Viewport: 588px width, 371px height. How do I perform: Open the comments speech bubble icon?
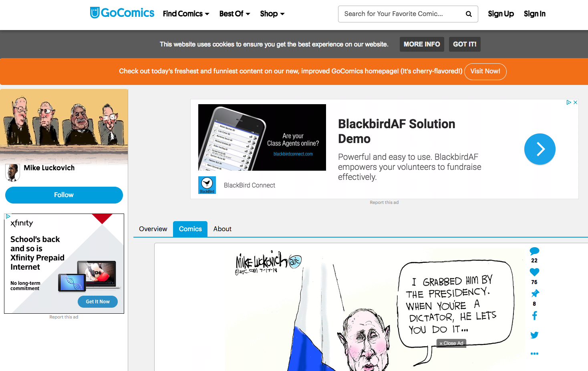point(534,251)
